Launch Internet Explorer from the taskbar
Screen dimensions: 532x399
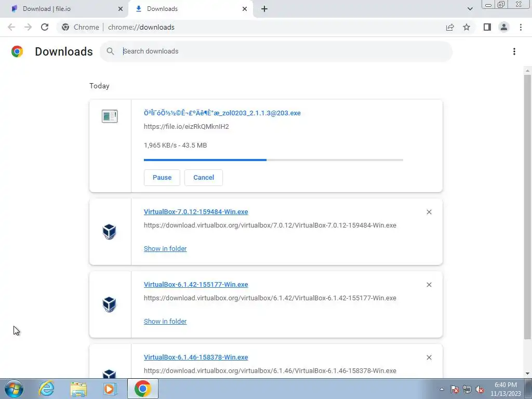pyautogui.click(x=46, y=389)
